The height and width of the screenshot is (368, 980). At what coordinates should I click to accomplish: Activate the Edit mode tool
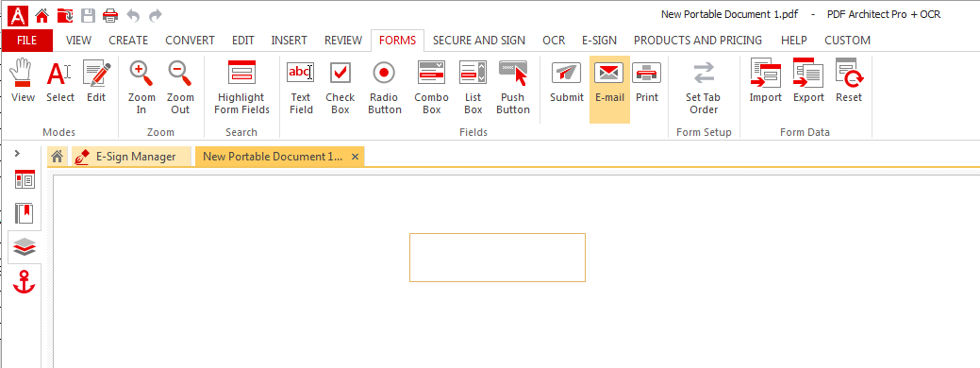[x=96, y=81]
